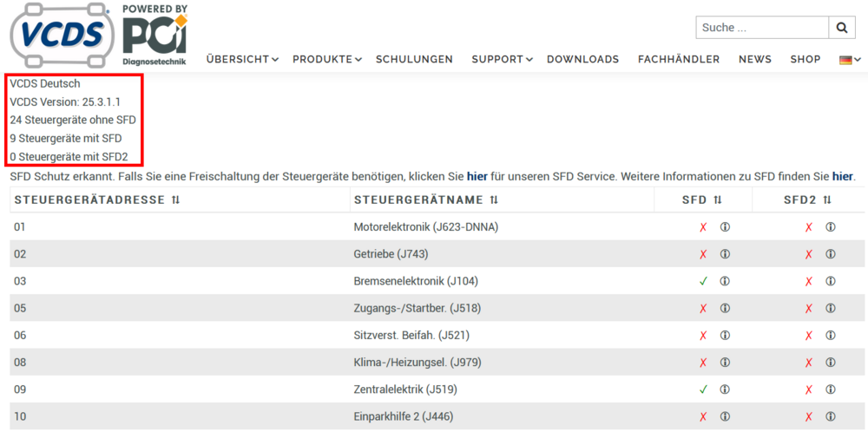This screenshot has width=868, height=432.
Task: Select 'Sitzverst. Beifah. (J521)' cell
Action: click(x=411, y=335)
